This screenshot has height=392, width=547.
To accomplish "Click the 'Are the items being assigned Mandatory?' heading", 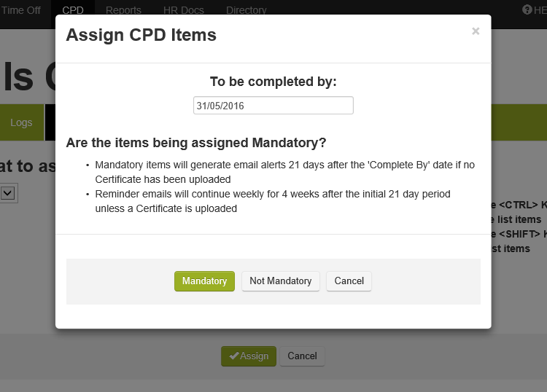I will pos(195,142).
